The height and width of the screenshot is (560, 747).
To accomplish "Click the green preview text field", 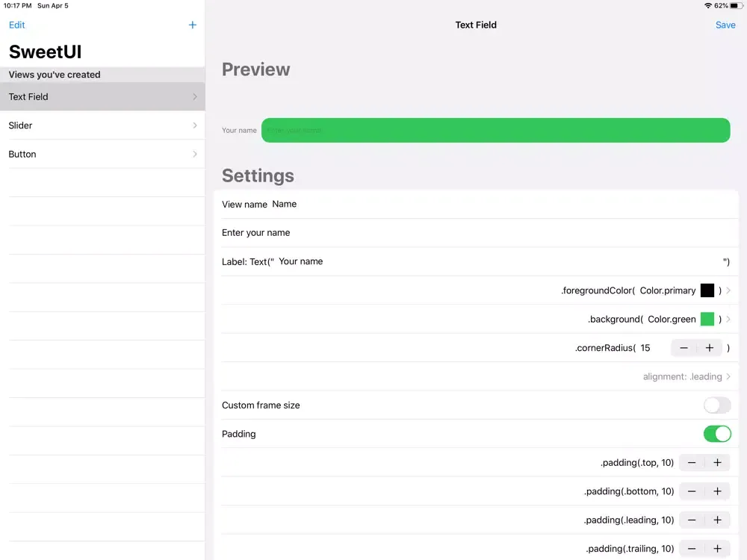I will [495, 130].
